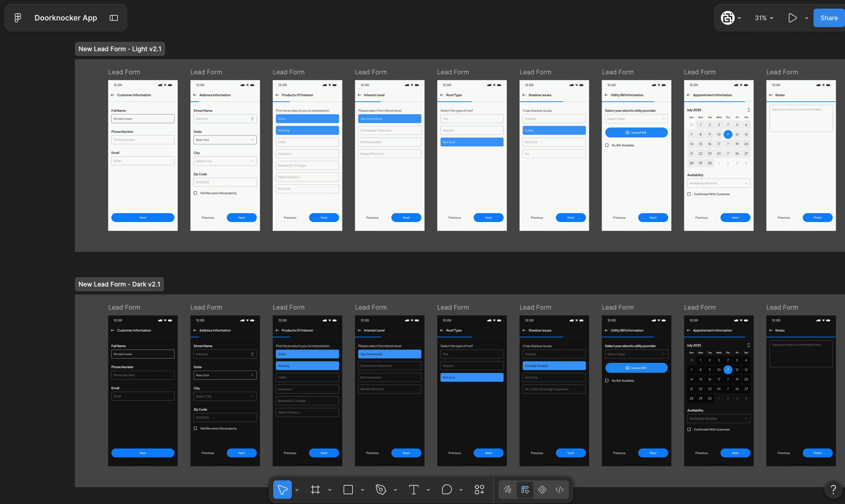This screenshot has height=504, width=845.
Task: Select the New Lead Form - Light v2.1 section label
Action: pos(120,49)
